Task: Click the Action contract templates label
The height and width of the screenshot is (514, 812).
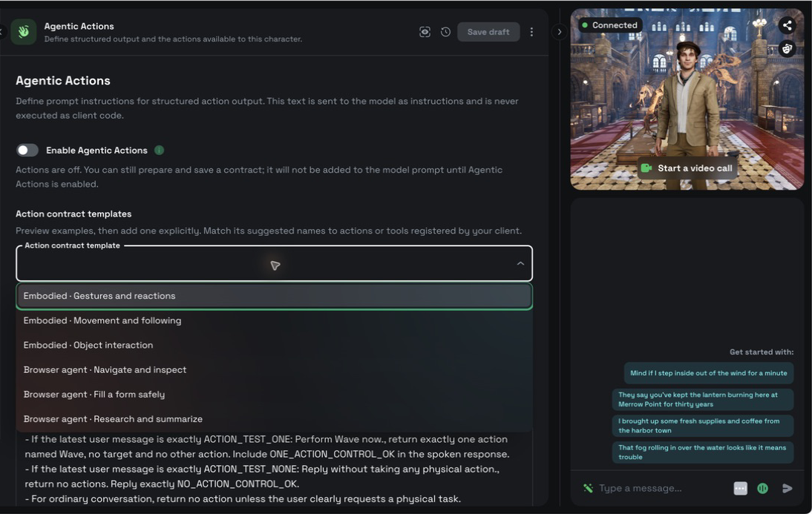Action: pyautogui.click(x=73, y=214)
